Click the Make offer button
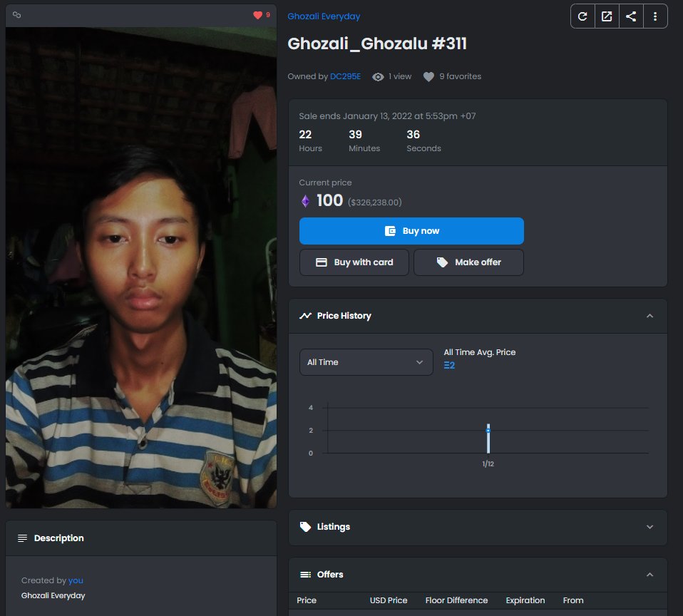 [x=468, y=262]
